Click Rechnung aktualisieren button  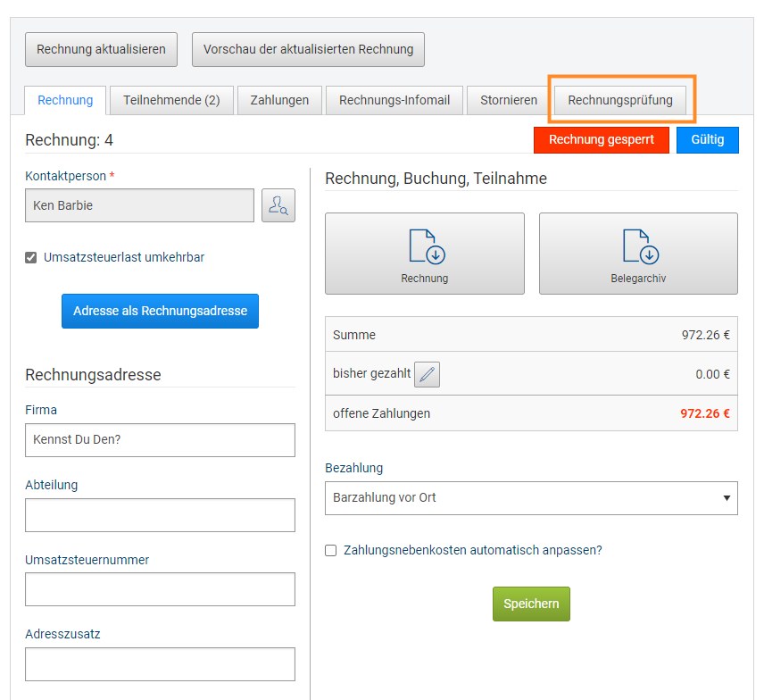tap(101, 50)
